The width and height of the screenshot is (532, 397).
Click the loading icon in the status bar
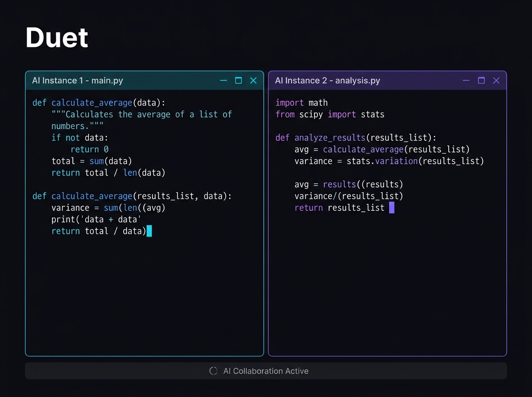213,371
